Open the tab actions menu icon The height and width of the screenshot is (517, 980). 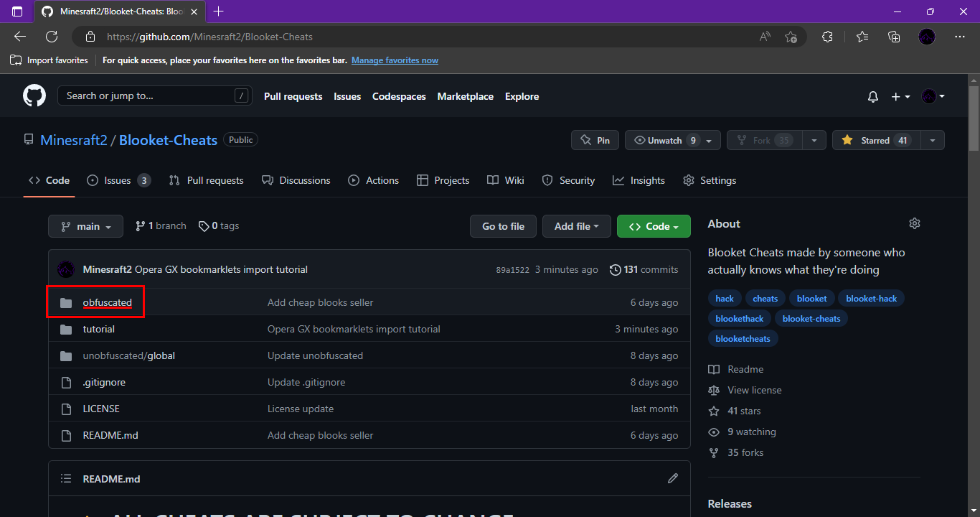click(17, 11)
